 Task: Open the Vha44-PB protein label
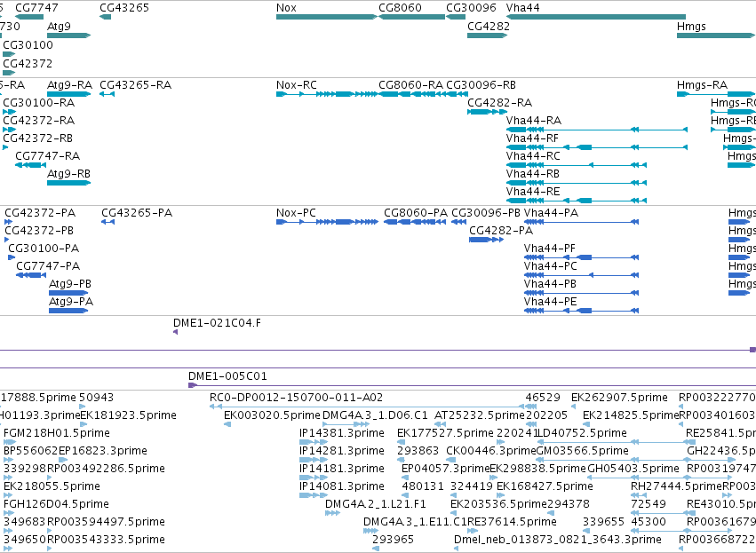click(550, 284)
